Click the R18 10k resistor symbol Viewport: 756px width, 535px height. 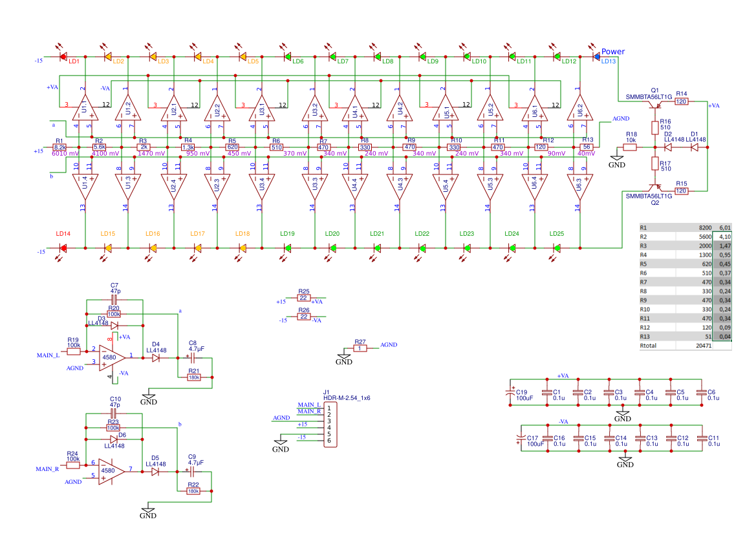tap(630, 147)
